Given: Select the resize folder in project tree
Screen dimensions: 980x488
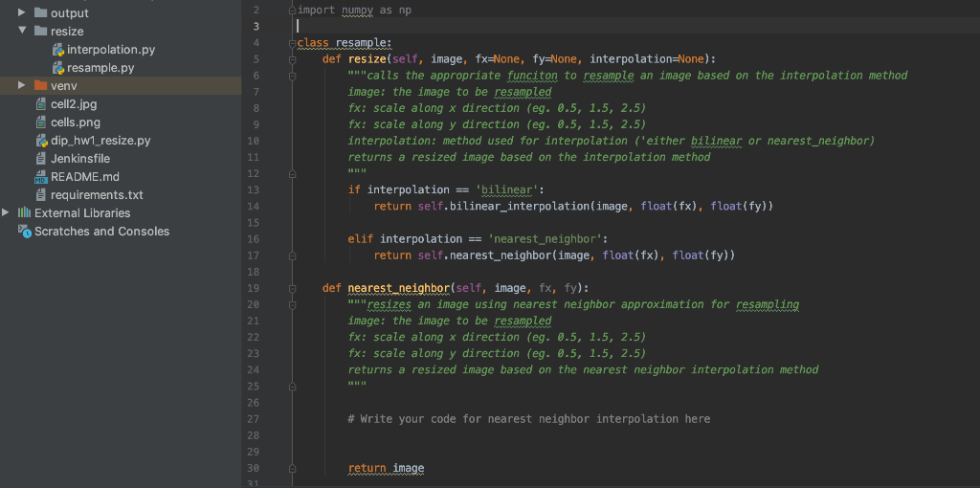Looking at the screenshot, I should tap(67, 31).
